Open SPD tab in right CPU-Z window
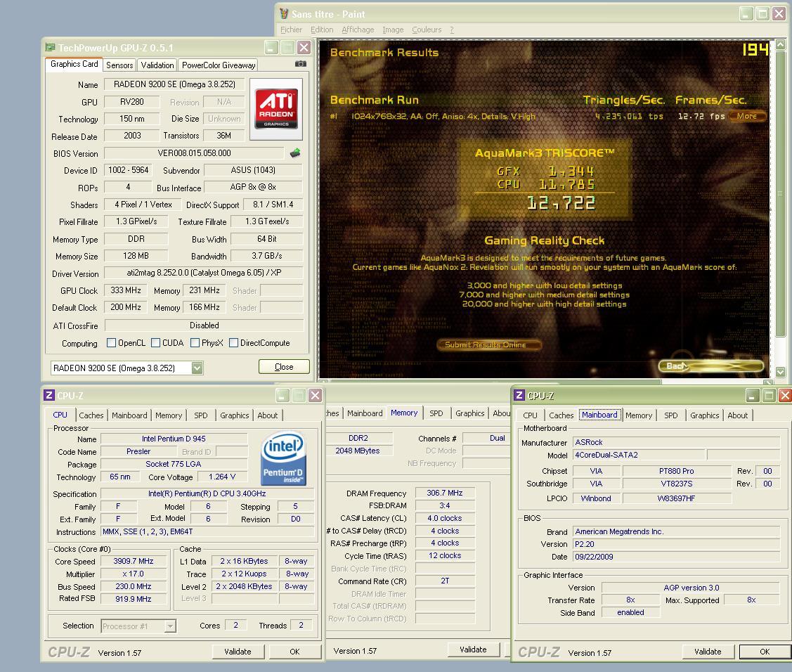The height and width of the screenshot is (672, 792). pyautogui.click(x=670, y=415)
